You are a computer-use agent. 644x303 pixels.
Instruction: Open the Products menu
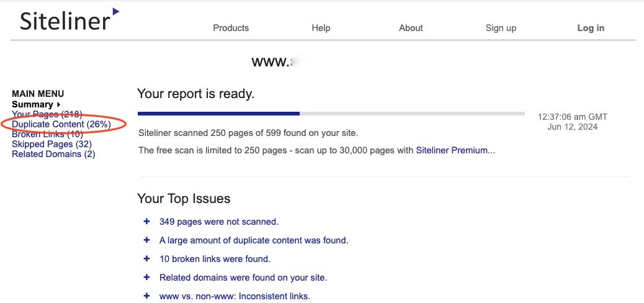click(x=231, y=28)
